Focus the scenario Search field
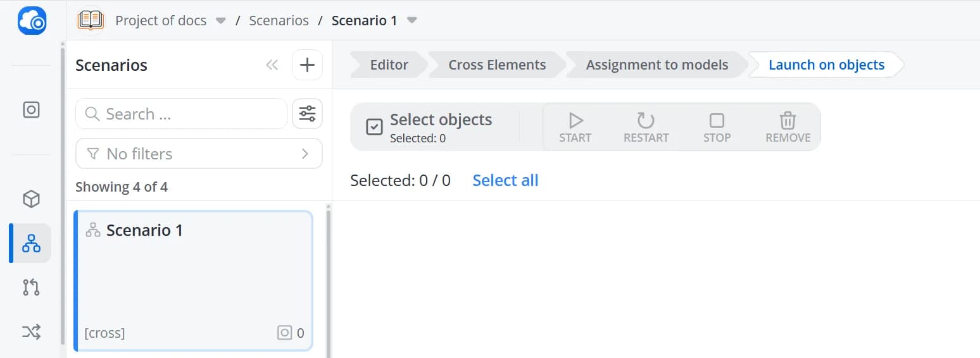 tap(181, 114)
